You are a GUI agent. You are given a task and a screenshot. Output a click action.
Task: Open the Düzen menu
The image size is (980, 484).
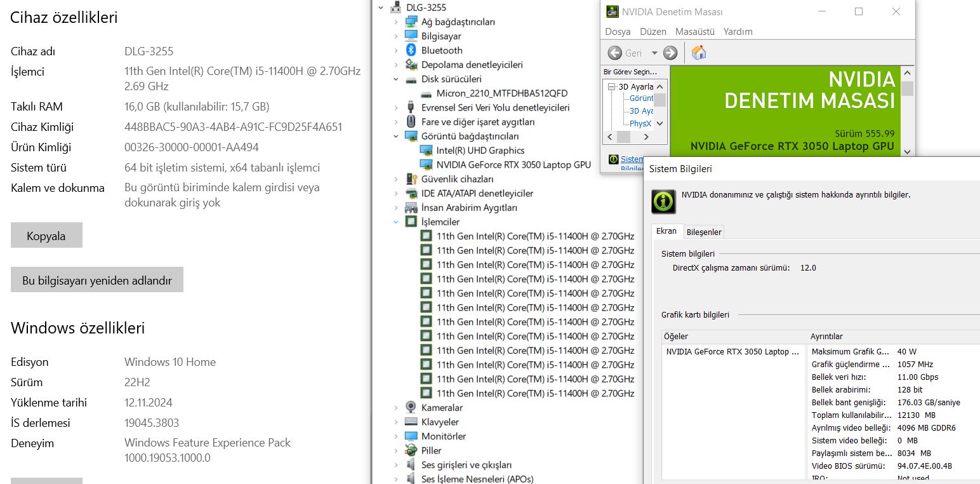[653, 31]
